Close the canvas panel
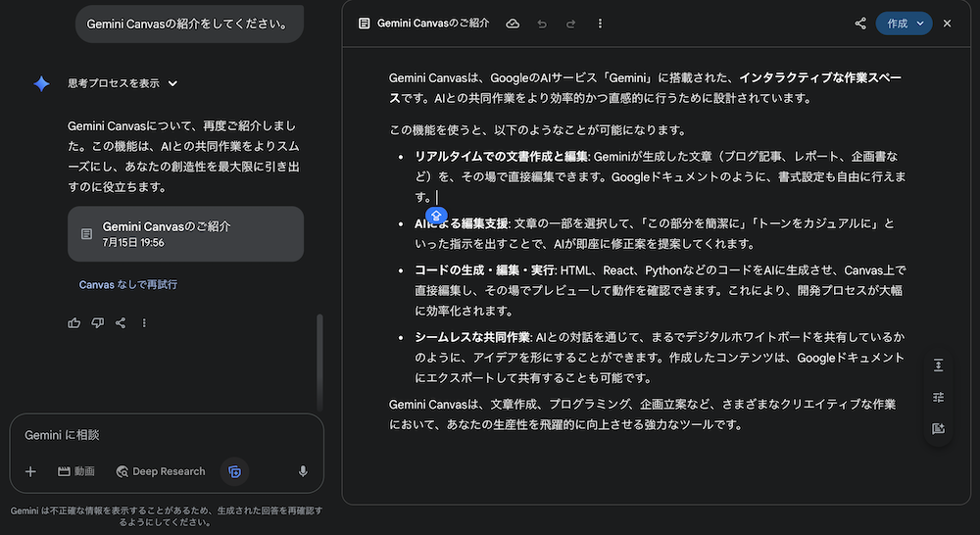 coord(948,24)
